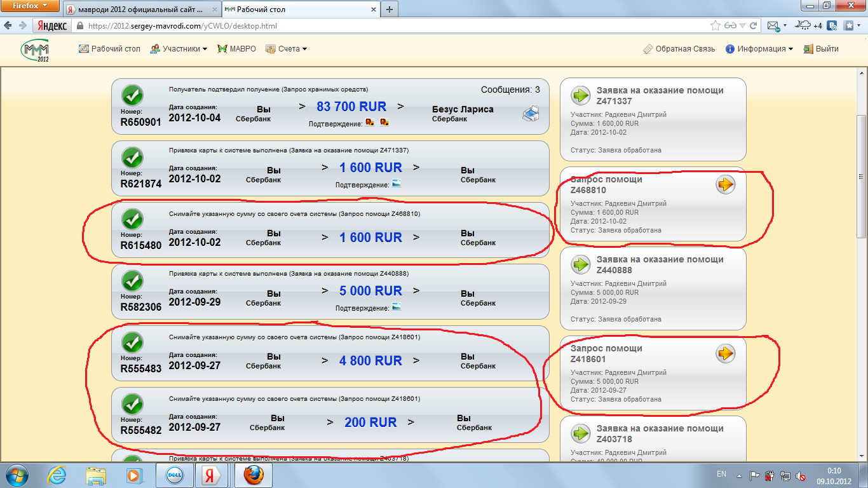The image size is (868, 488).
Task: Expand the bookmarks button dropdown arrow
Action: coord(859,26)
